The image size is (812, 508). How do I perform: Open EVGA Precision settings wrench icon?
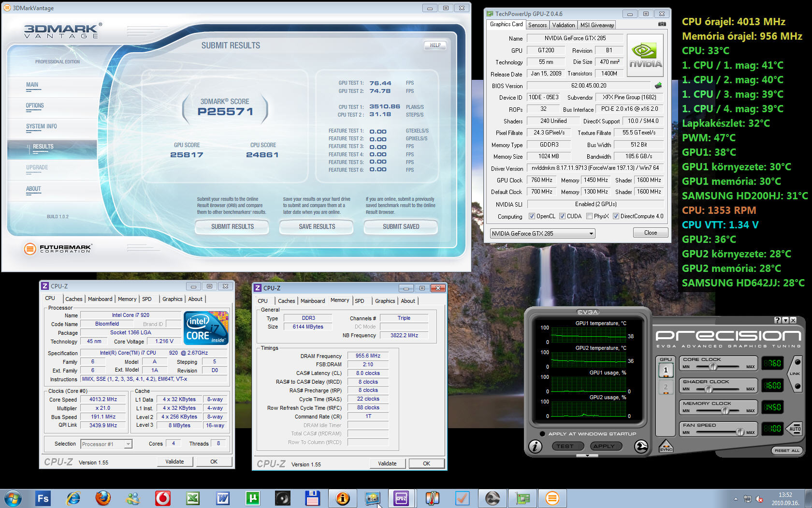(641, 447)
